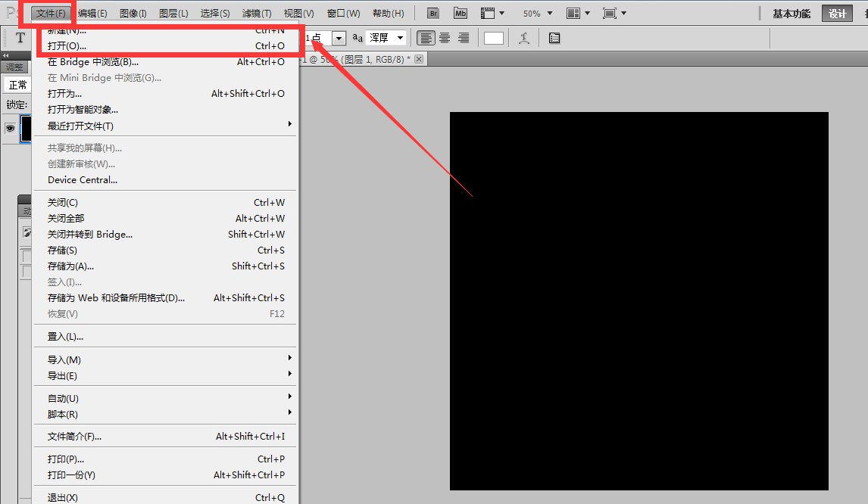Choose 打开(O)... from the File menu
The height and width of the screenshot is (504, 868).
coord(67,46)
